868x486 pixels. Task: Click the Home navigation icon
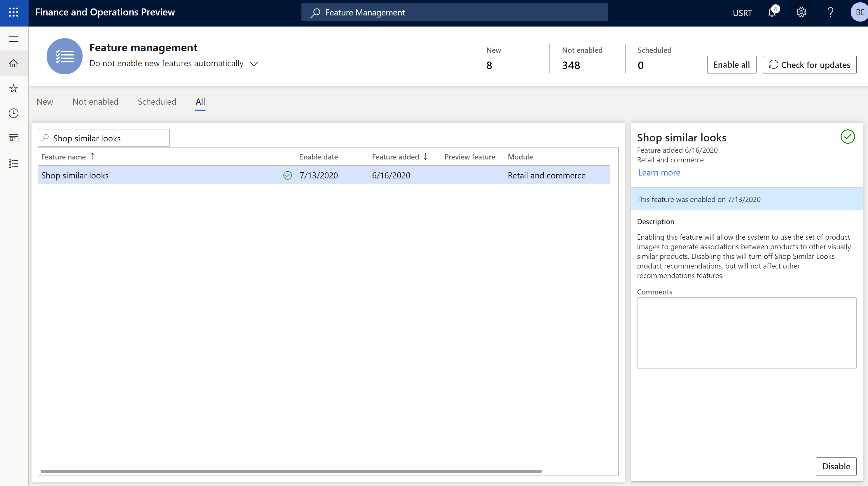tap(14, 63)
